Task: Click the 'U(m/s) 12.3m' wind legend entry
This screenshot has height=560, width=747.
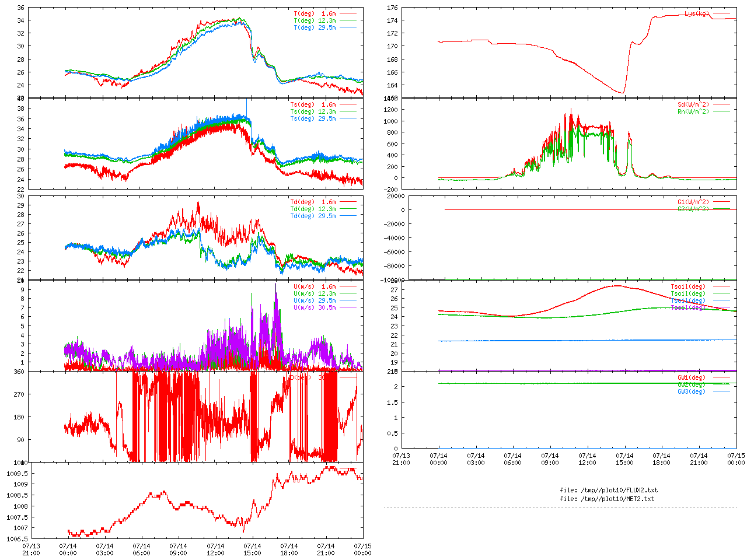Action: pos(315,294)
